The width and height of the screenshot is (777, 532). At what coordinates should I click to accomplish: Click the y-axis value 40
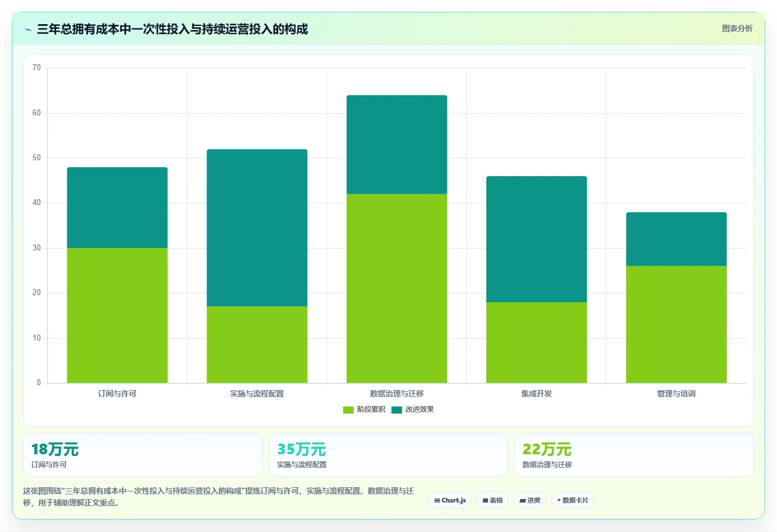click(37, 203)
